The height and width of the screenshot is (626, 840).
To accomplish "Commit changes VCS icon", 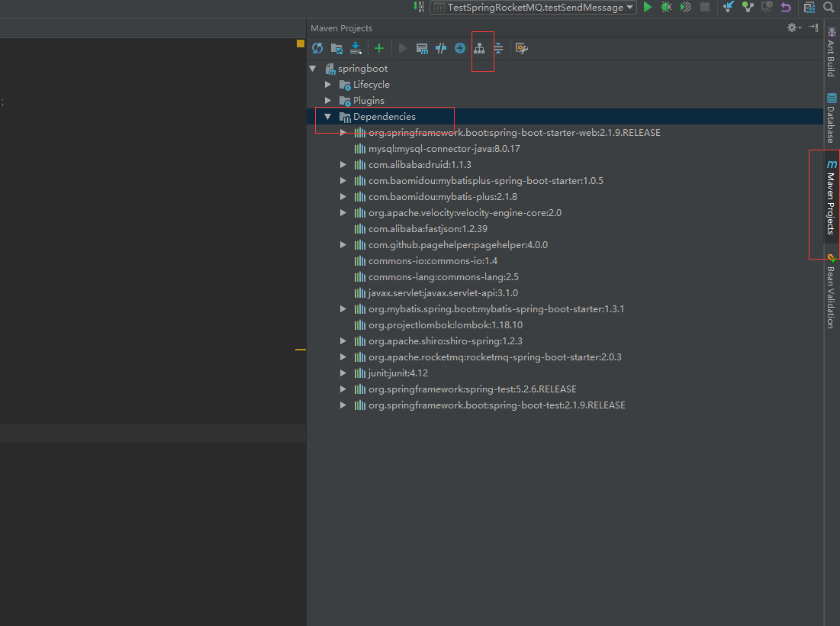I will (748, 7).
